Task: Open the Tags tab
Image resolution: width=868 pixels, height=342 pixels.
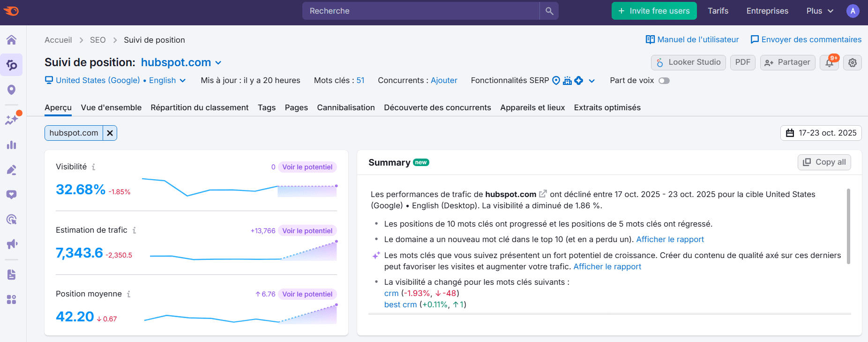Action: point(267,108)
